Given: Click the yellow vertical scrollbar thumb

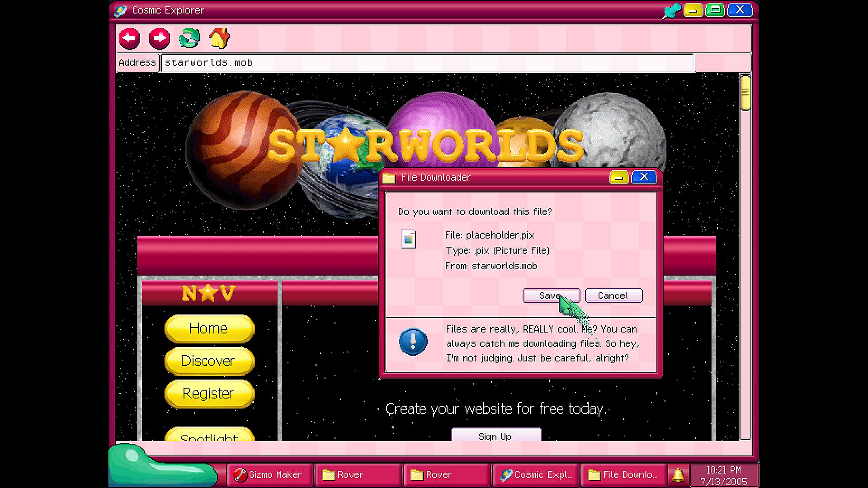Looking at the screenshot, I should [x=745, y=93].
